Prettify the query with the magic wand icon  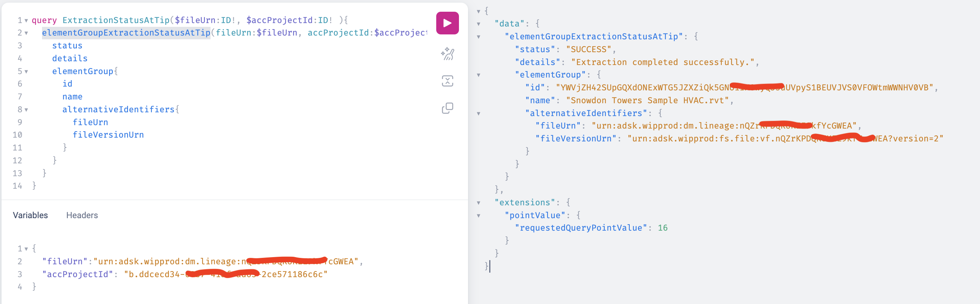[447, 54]
